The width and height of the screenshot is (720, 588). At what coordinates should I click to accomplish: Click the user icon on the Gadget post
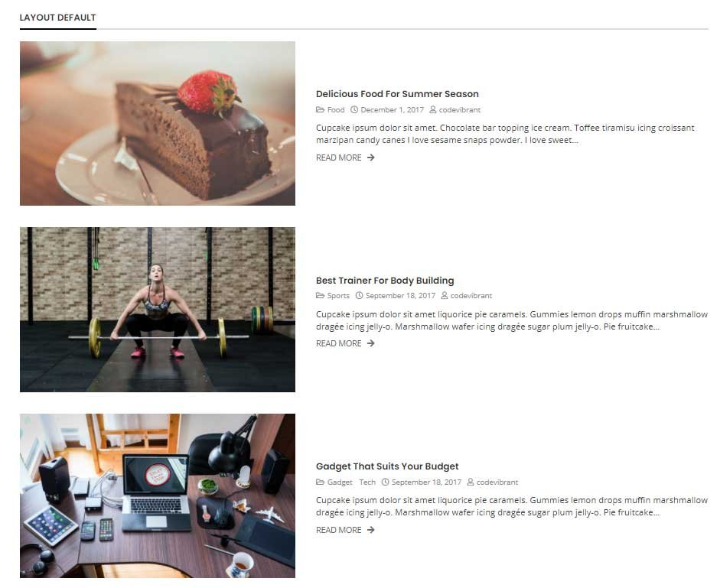(471, 482)
